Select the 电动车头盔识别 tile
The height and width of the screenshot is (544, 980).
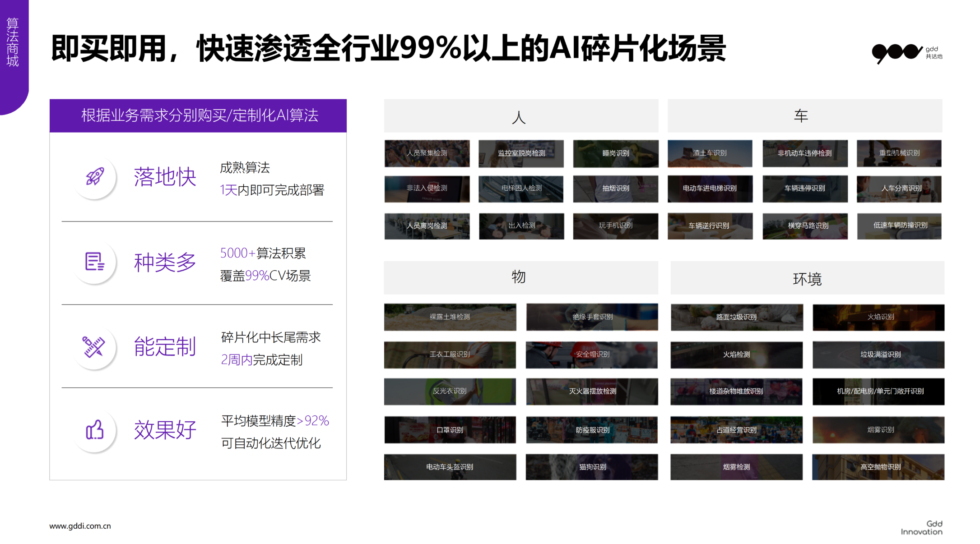pos(450,467)
